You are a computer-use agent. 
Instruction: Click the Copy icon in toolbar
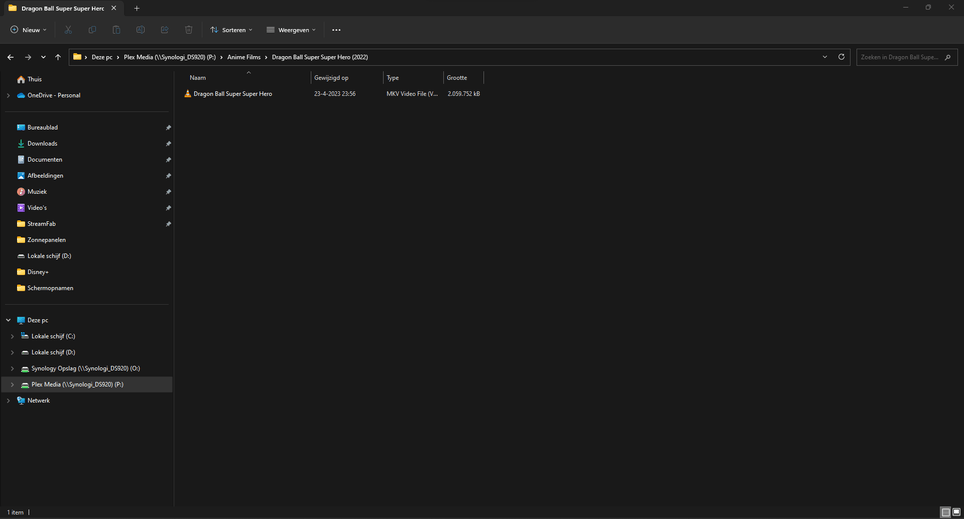coord(92,30)
